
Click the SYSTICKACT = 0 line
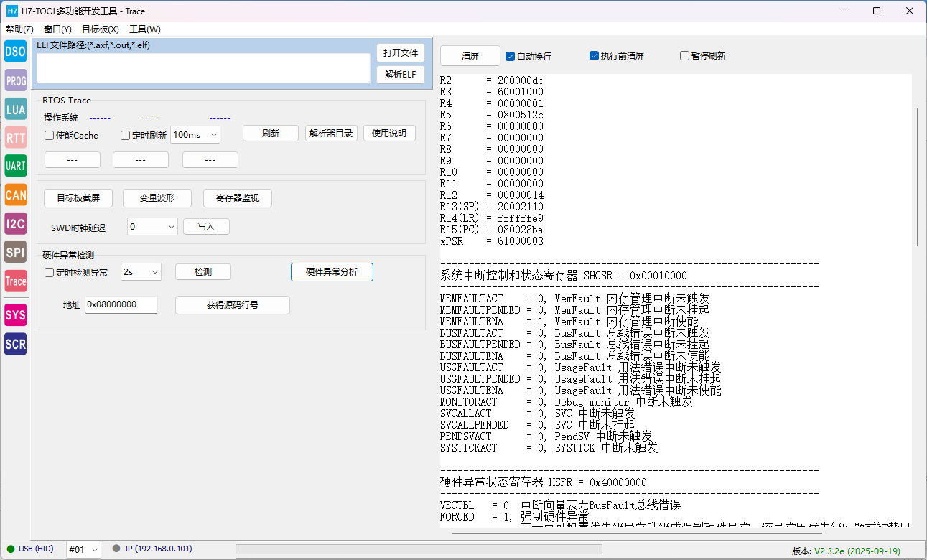(x=549, y=448)
